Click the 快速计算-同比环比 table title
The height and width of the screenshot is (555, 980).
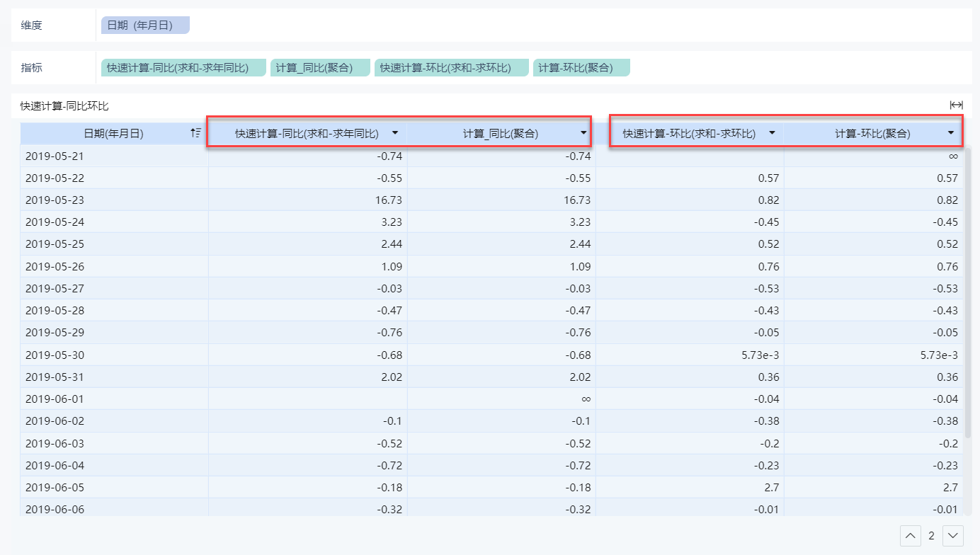point(64,106)
